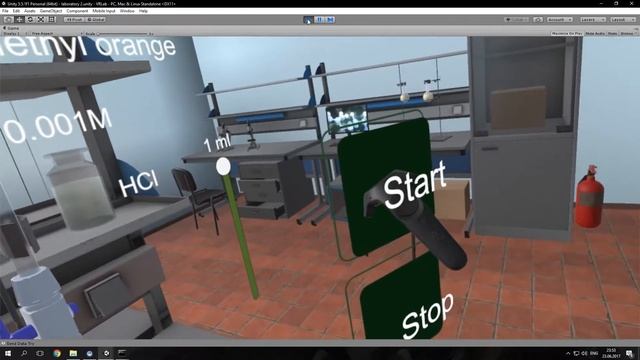Viewport: 640px width, 360px height.
Task: Open File Explorer from the taskbar
Action: tap(73, 353)
